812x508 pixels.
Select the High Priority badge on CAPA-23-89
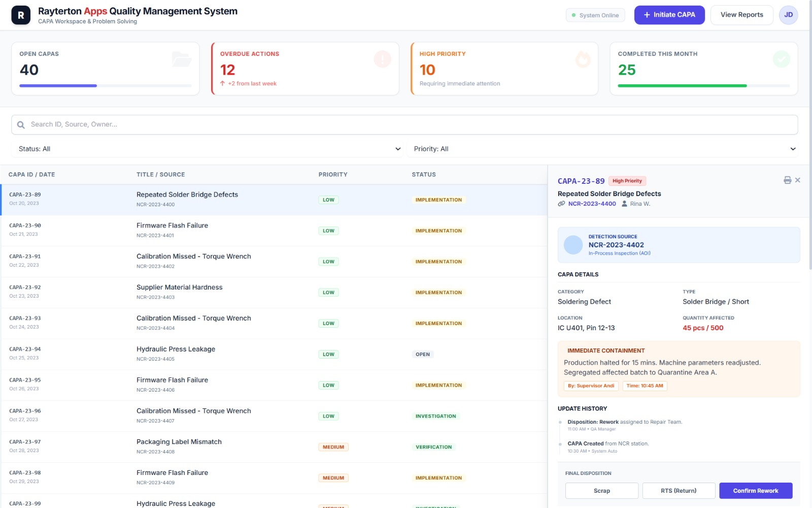tap(627, 180)
